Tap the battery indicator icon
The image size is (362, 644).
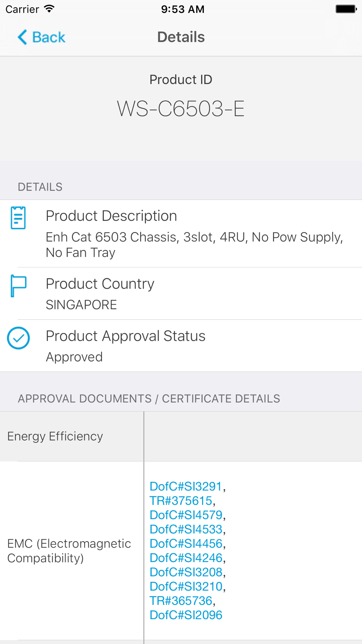coord(346,9)
